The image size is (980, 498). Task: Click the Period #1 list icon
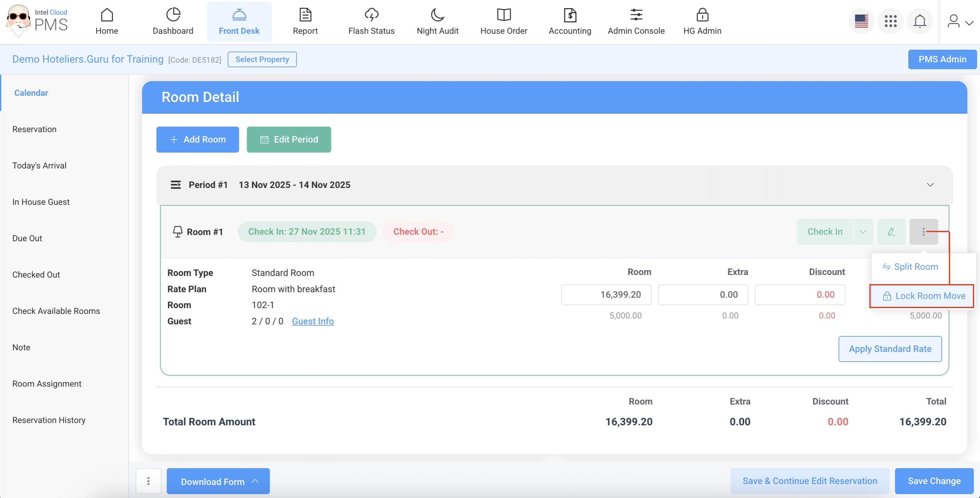click(x=175, y=185)
